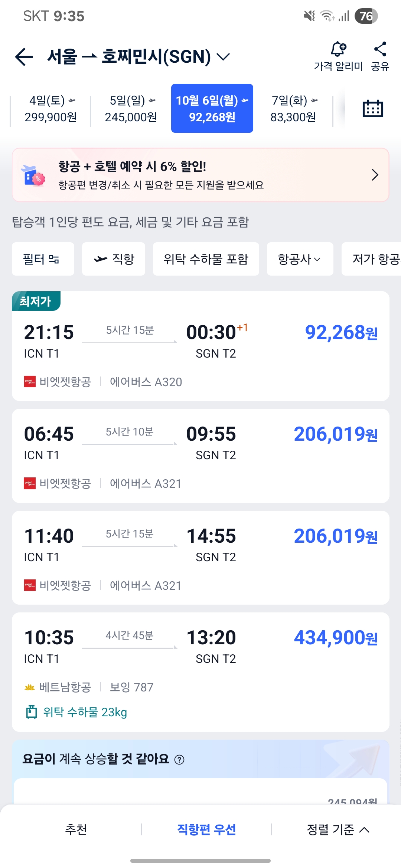The height and width of the screenshot is (868, 401).
Task: Open the 항공사 airline dropdown
Action: (x=300, y=259)
